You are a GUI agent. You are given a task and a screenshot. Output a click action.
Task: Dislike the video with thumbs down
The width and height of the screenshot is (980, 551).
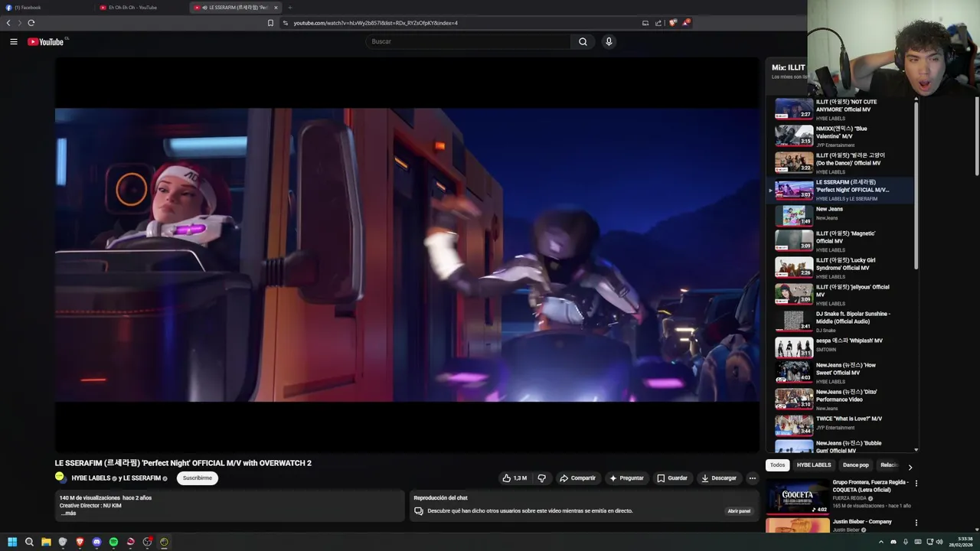(542, 478)
